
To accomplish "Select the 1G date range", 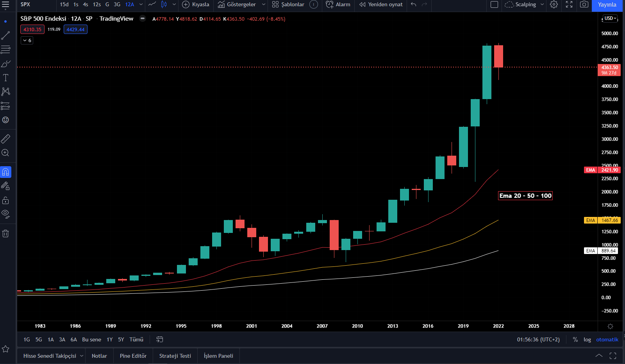I will pos(27,339).
